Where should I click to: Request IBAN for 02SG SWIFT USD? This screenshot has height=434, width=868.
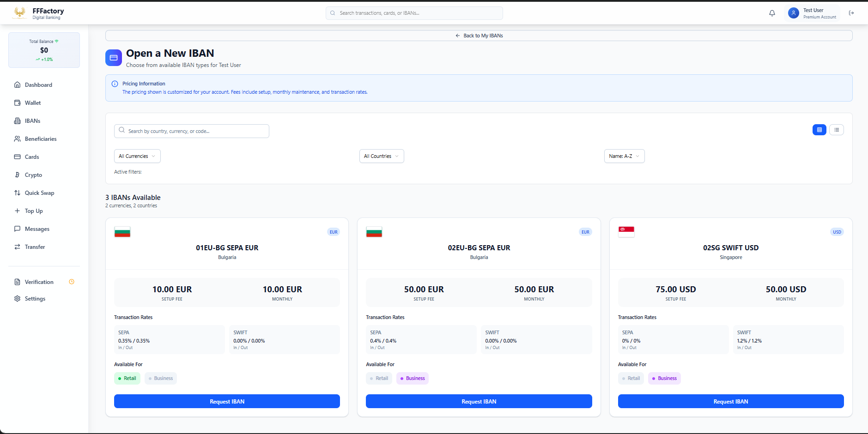click(x=730, y=402)
